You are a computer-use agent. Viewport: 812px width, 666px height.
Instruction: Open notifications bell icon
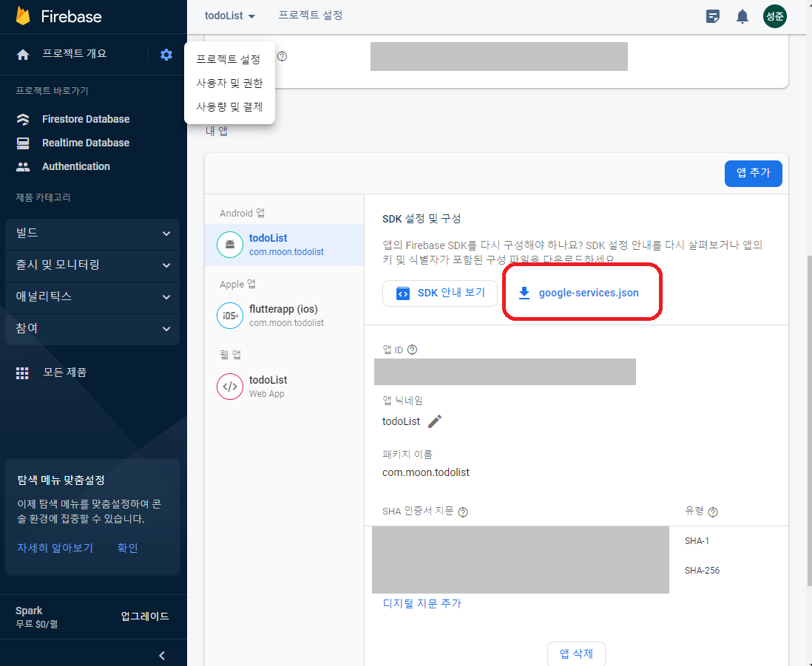click(x=742, y=16)
